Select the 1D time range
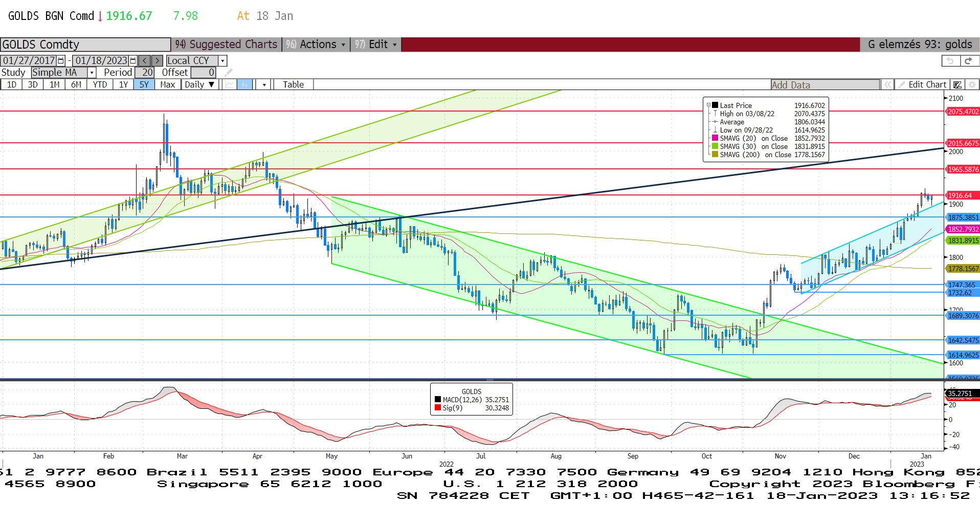The image size is (980, 524). coord(11,84)
